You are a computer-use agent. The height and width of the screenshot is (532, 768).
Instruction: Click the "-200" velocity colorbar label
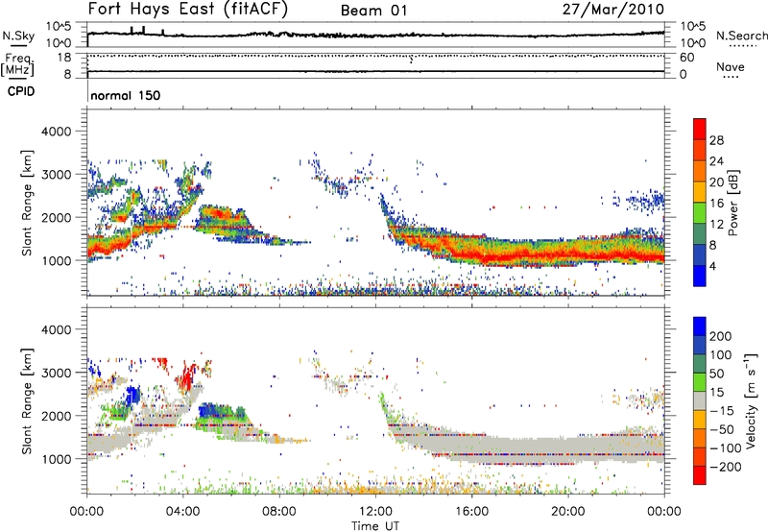(726, 467)
